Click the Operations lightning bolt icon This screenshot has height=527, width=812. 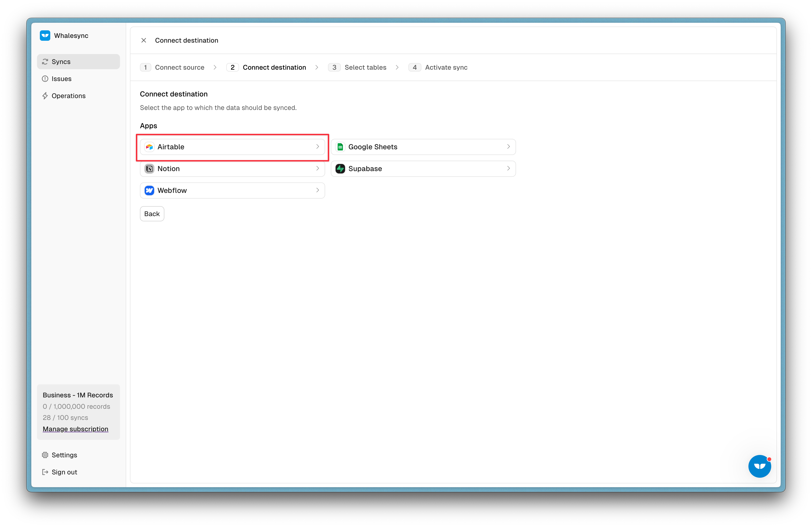45,96
